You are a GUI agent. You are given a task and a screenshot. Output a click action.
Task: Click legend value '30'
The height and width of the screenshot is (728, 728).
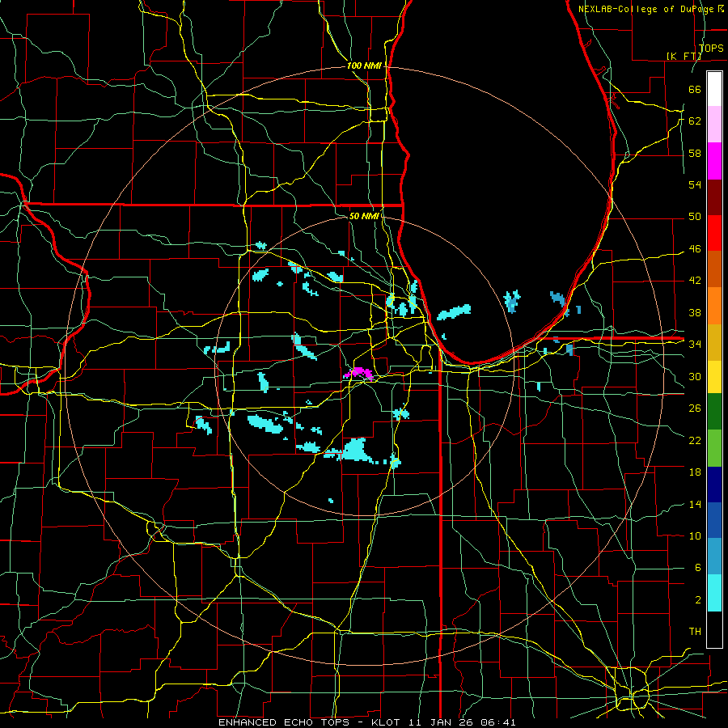[x=695, y=376]
